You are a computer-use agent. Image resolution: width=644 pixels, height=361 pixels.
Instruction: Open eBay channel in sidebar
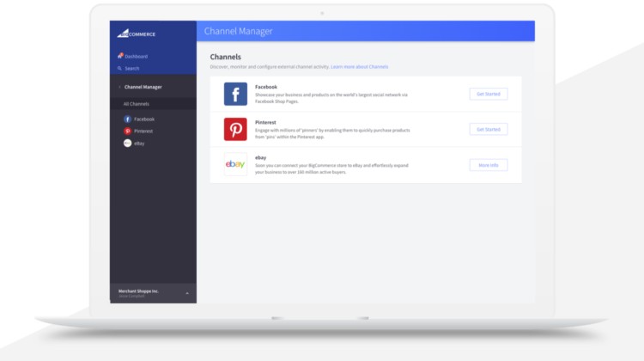[x=139, y=144]
